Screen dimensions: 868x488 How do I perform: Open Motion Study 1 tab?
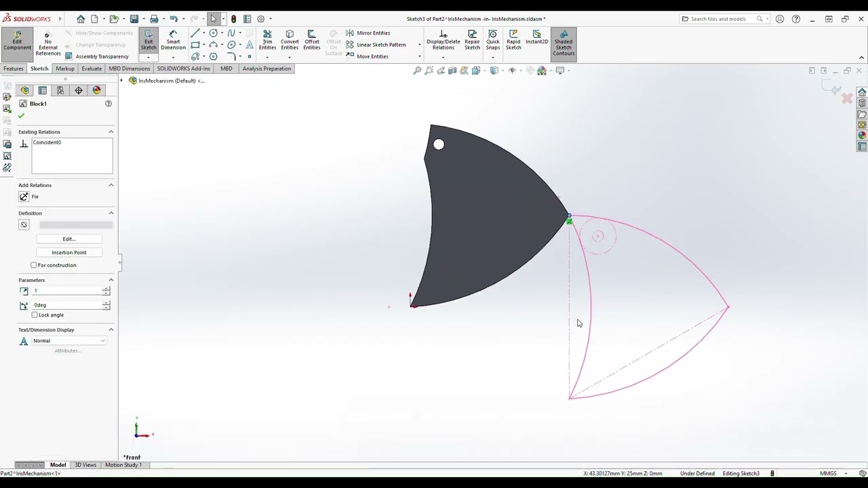[123, 465]
